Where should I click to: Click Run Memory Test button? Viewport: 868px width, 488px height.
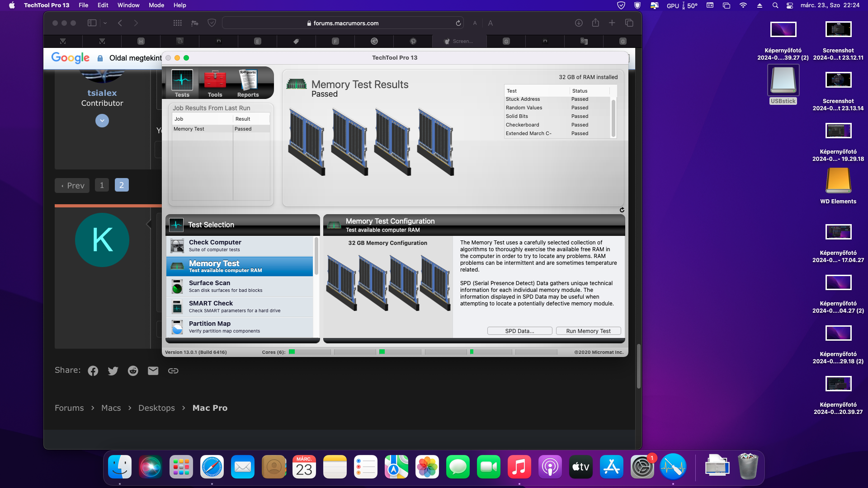[588, 331]
